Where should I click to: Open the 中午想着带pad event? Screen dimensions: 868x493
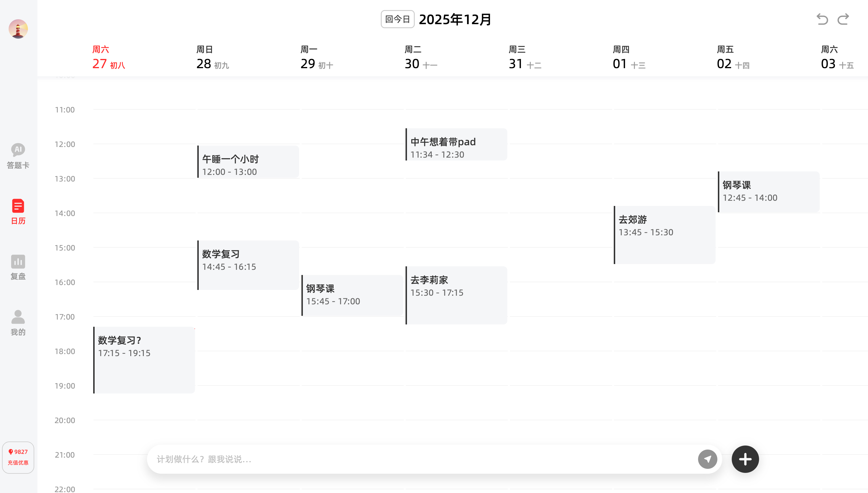point(456,145)
